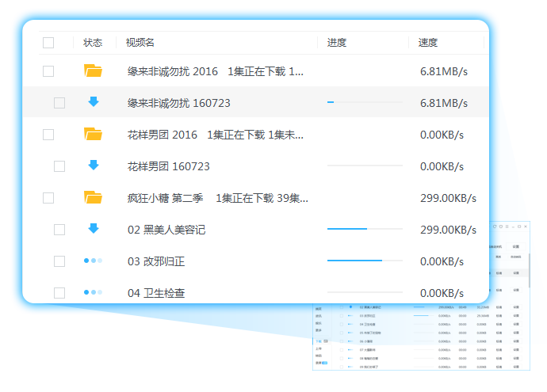Click the 0.00KB/s speed of 03 改邪归正

coord(442,261)
